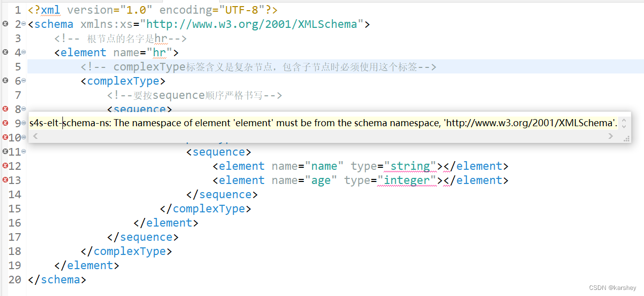Screen dimensions: 644x296
Task: Click the right arrow in the error popup
Action: (x=610, y=136)
